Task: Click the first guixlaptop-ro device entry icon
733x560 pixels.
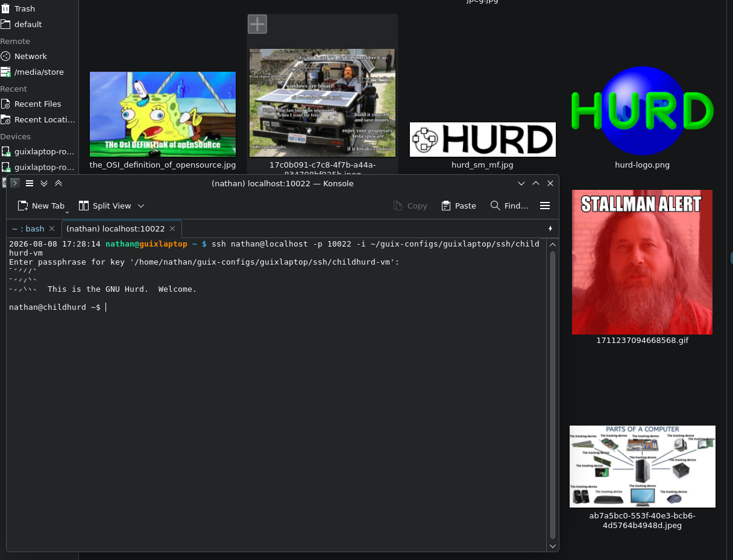Action: (5, 151)
